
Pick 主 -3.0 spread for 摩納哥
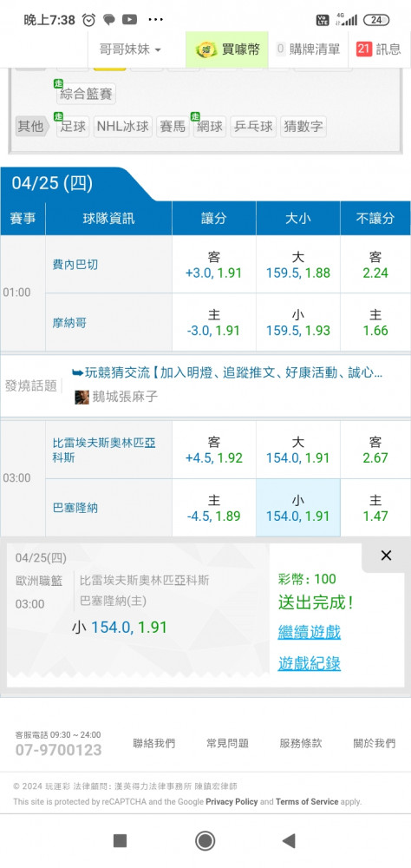[x=213, y=323]
